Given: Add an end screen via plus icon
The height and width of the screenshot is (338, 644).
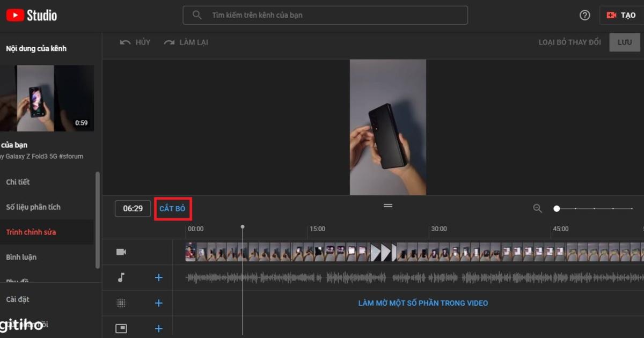Looking at the screenshot, I should [158, 328].
